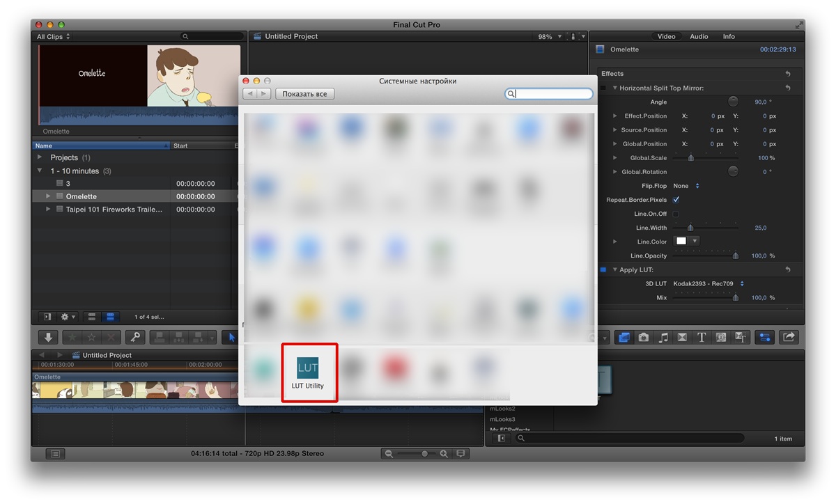The height and width of the screenshot is (504, 836).
Task: Open the Themes browser icon
Action: point(741,337)
